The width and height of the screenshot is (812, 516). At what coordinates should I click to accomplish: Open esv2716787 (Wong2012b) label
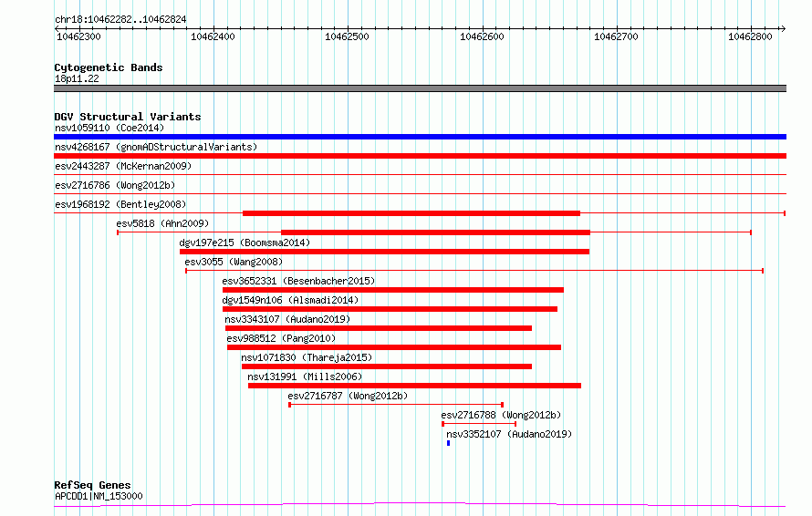click(x=348, y=396)
